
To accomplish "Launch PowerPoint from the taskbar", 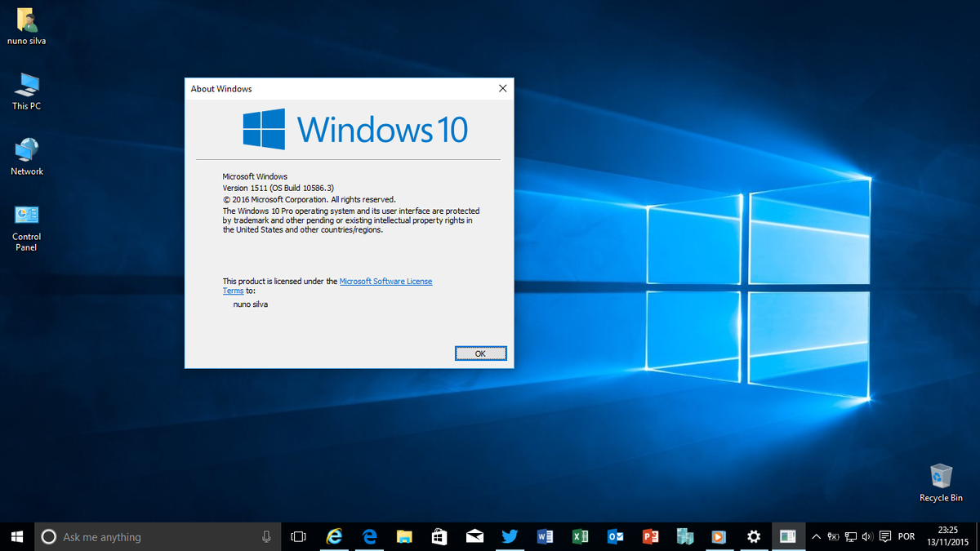I will click(650, 536).
